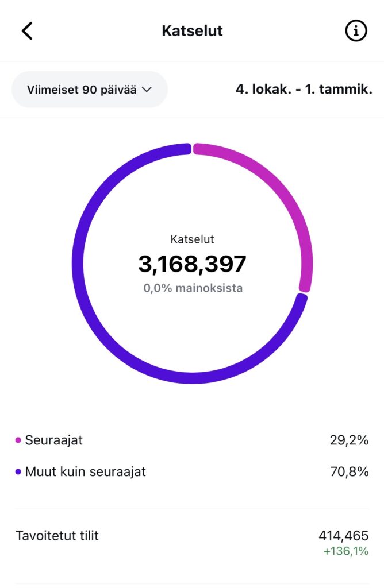Image resolution: width=384 pixels, height=588 pixels.
Task: Click the purple Muut kuin seuraajat dot
Action: 18,472
